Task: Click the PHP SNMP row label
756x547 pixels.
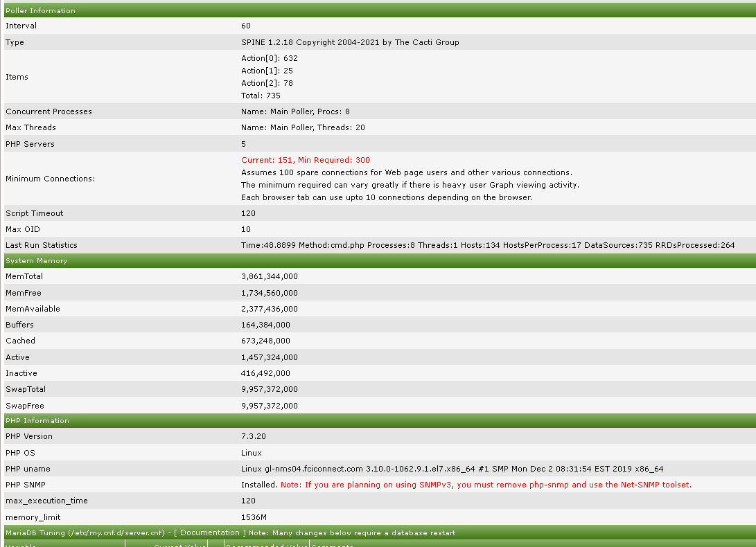Action: coord(26,485)
